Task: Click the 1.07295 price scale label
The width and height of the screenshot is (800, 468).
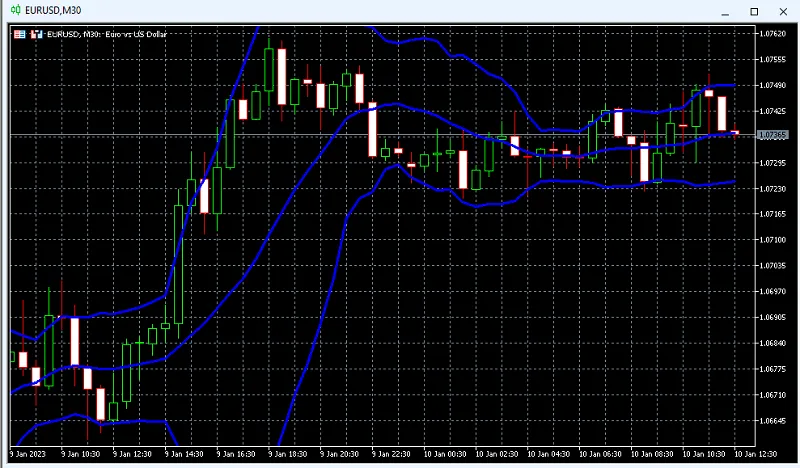Action: coord(772,163)
